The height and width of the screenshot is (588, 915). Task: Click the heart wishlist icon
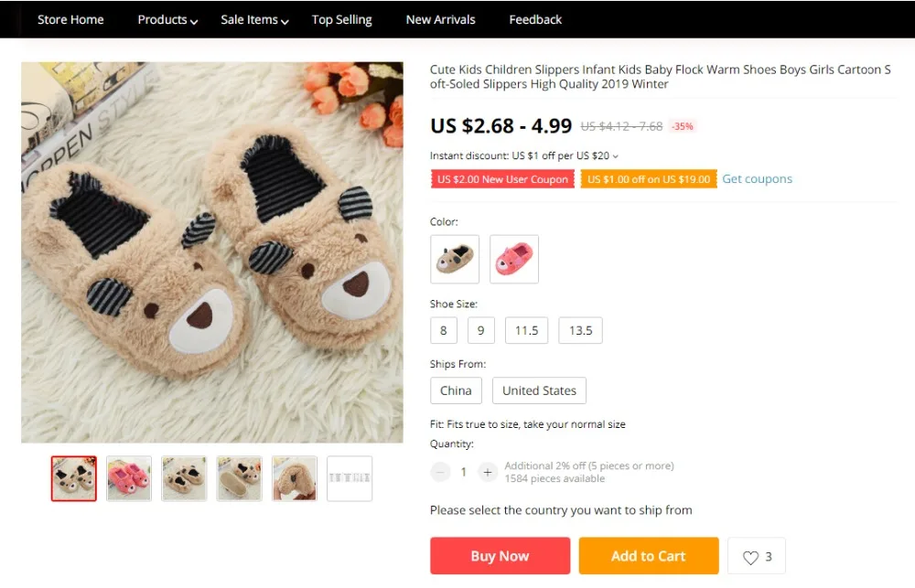pos(750,557)
